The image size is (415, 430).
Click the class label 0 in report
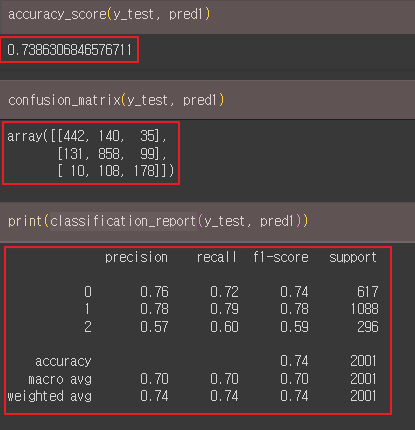click(x=88, y=292)
